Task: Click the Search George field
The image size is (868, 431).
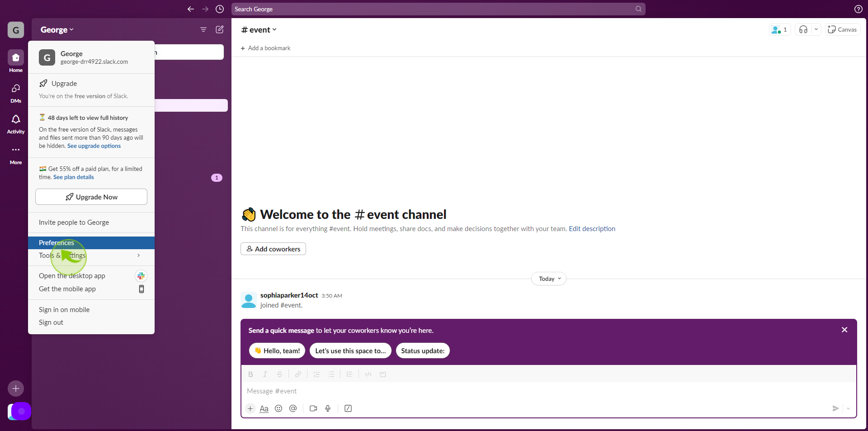Action: (438, 9)
